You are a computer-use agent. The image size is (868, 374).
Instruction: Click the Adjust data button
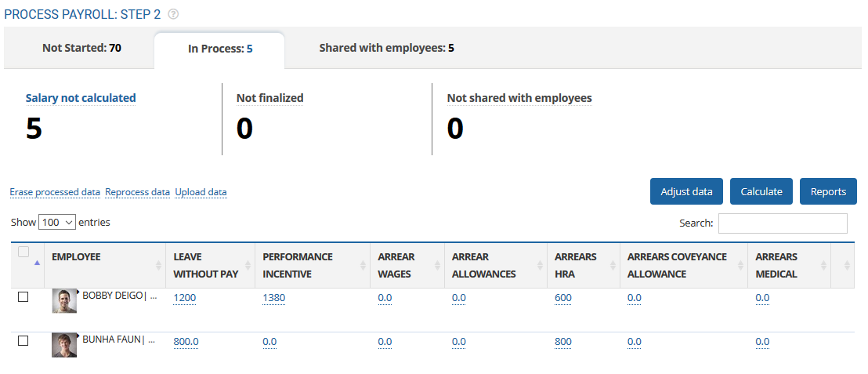686,191
